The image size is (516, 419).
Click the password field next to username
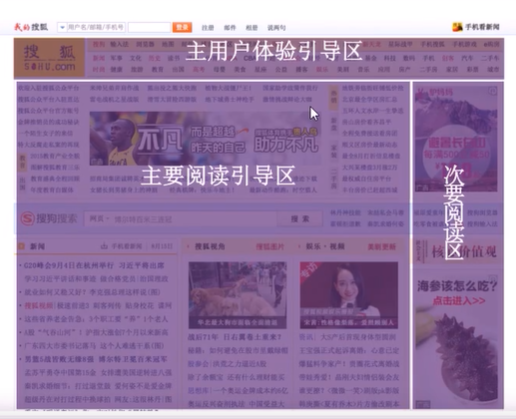coord(149,27)
